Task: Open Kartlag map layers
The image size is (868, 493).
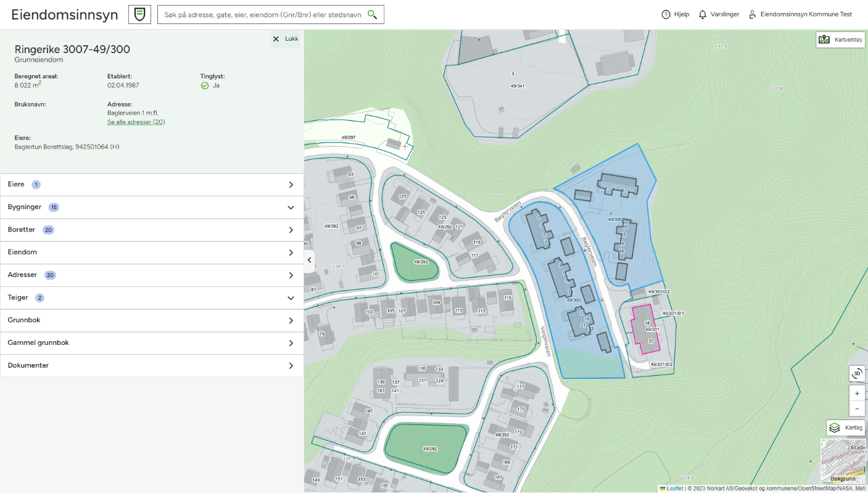Action: pos(846,428)
